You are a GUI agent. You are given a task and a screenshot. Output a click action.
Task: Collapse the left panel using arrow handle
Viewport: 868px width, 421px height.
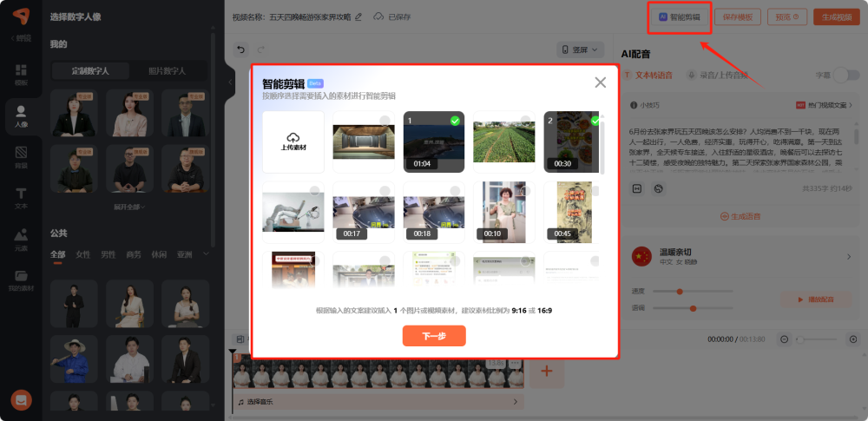click(x=230, y=82)
